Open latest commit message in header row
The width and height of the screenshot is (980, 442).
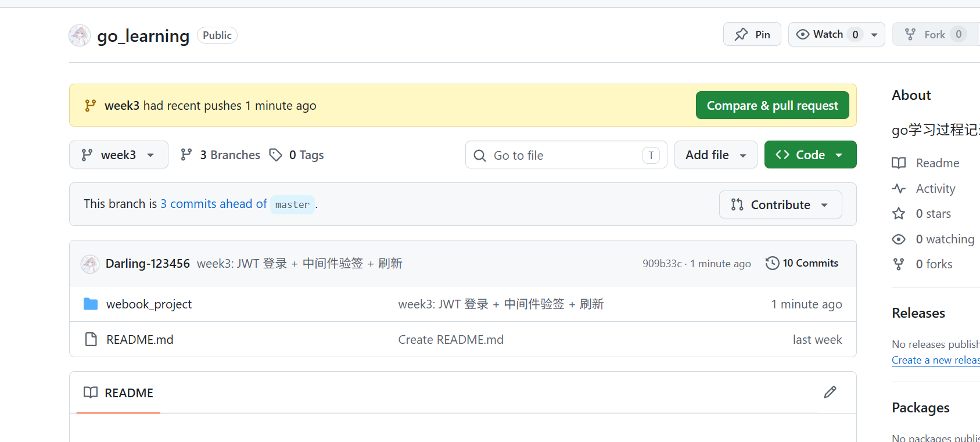pyautogui.click(x=300, y=264)
